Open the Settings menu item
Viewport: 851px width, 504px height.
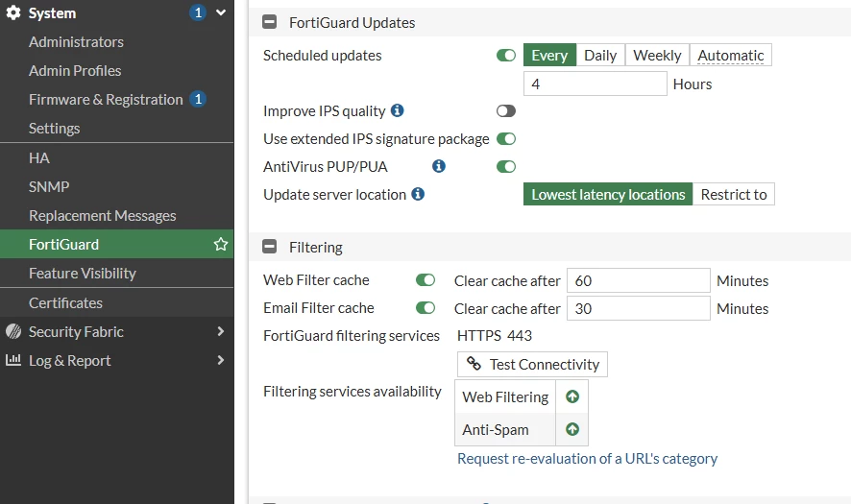point(55,128)
